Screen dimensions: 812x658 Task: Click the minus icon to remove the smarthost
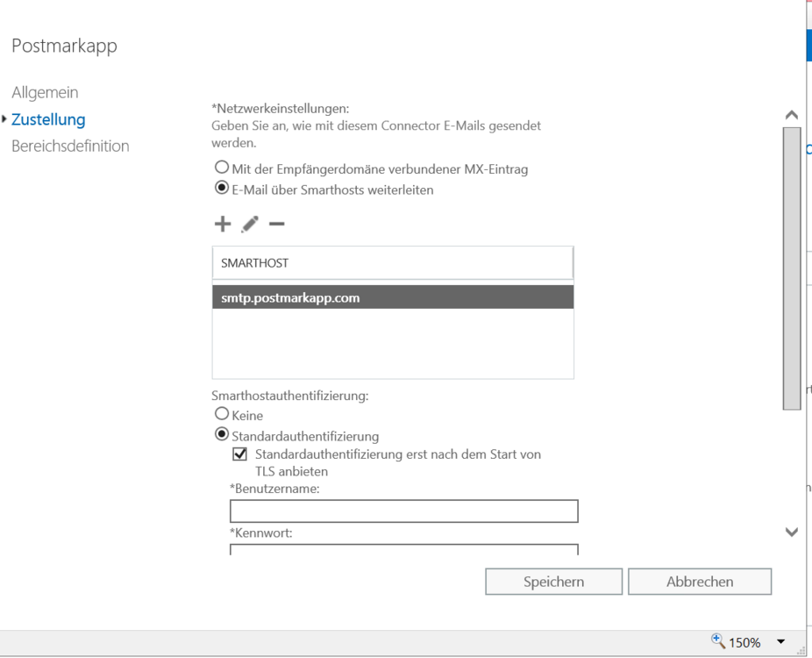[x=276, y=225]
